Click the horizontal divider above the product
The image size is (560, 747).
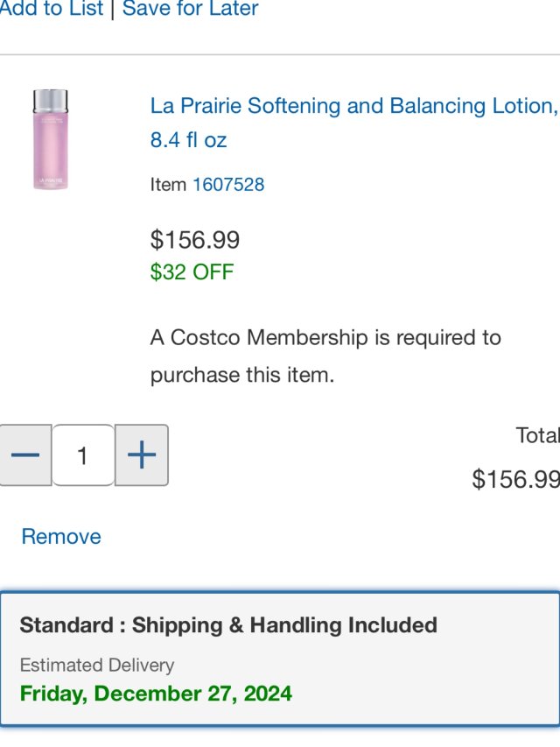pos(280,55)
